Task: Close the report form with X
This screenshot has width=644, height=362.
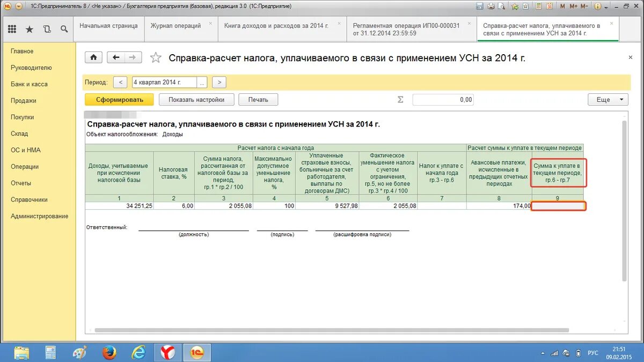Action: pyautogui.click(x=630, y=57)
